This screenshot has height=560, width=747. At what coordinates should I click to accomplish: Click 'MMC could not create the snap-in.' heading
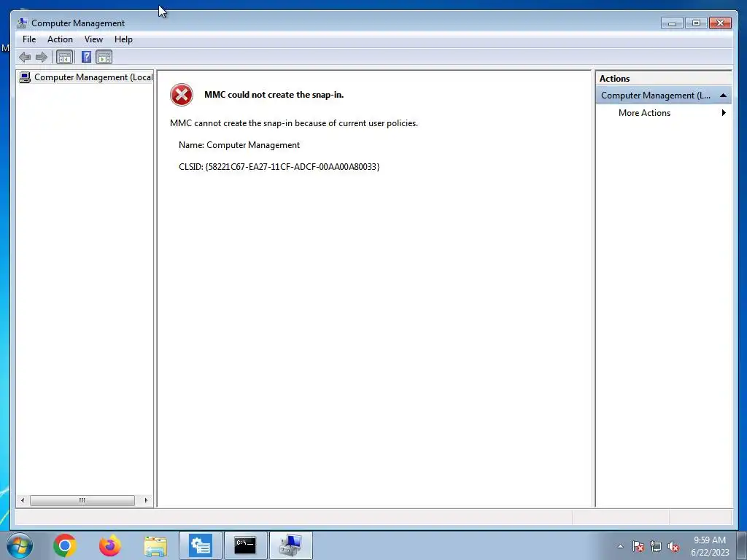coord(274,95)
